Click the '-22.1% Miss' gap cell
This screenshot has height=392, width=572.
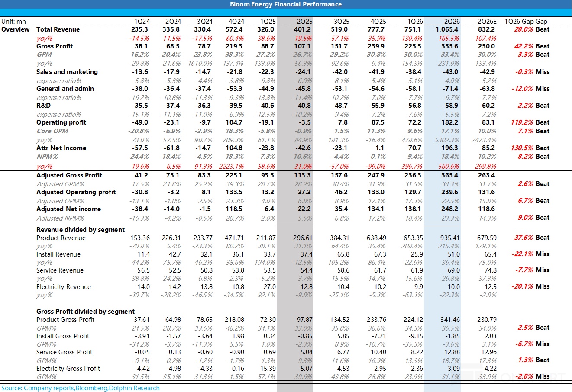[530, 254]
